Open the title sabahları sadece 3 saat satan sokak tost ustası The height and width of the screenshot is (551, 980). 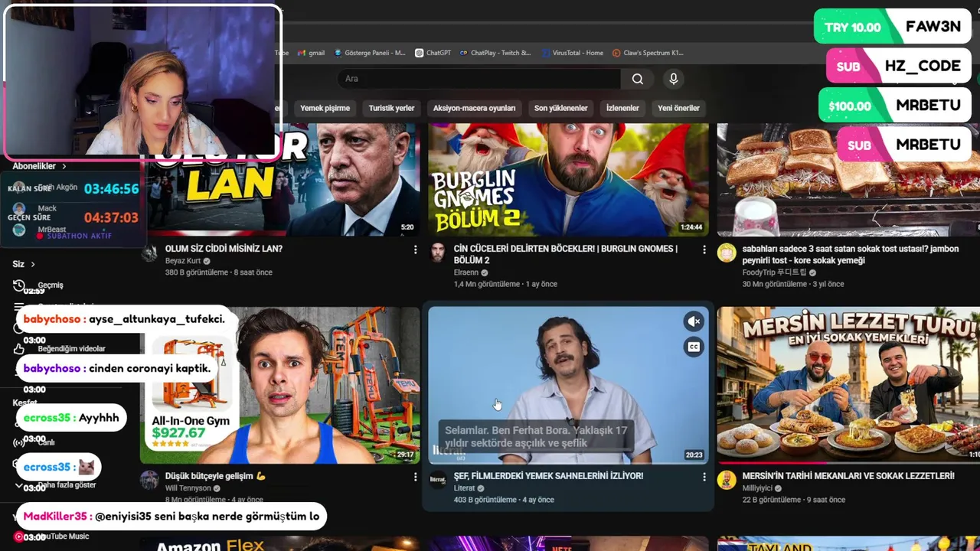pos(850,254)
